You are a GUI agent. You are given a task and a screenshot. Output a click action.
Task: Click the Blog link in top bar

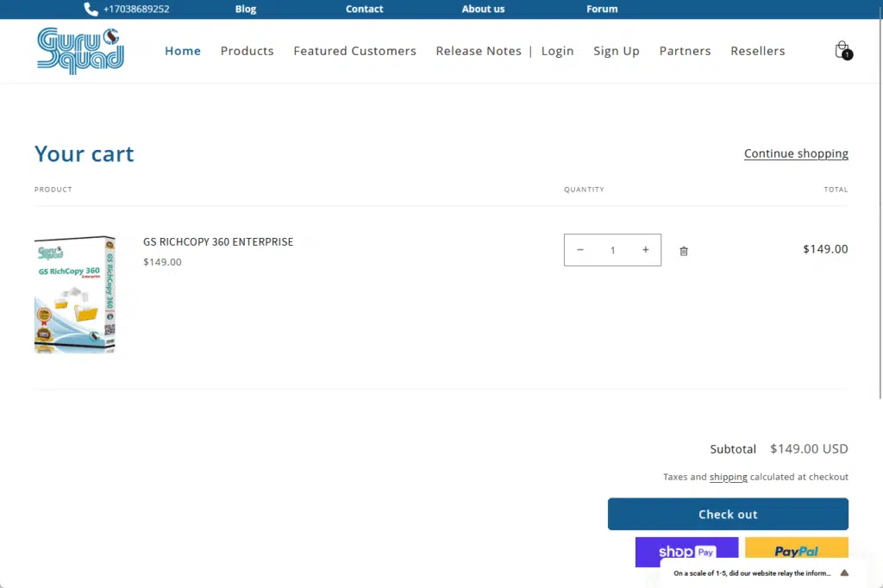246,9
